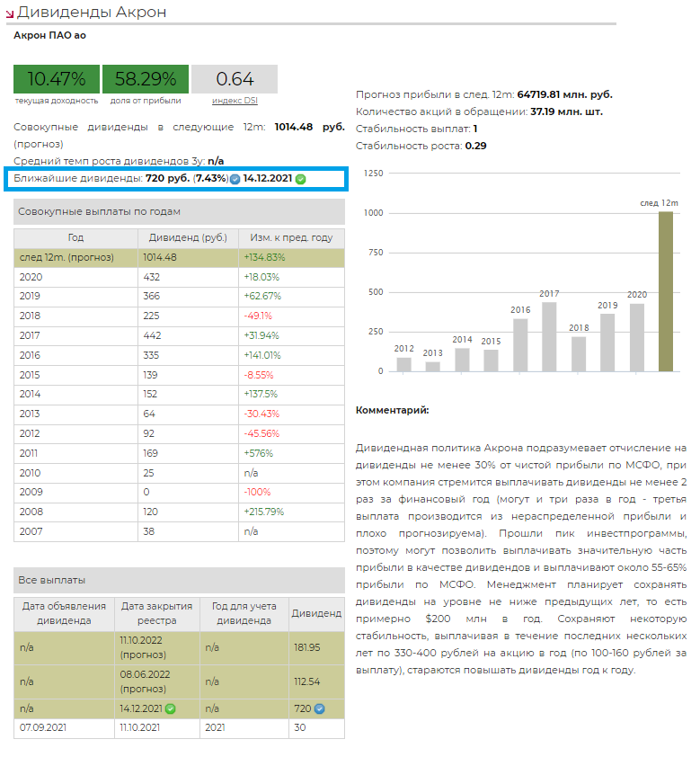Click the 11.10.2022 (прогноз) registry date

coord(143,647)
